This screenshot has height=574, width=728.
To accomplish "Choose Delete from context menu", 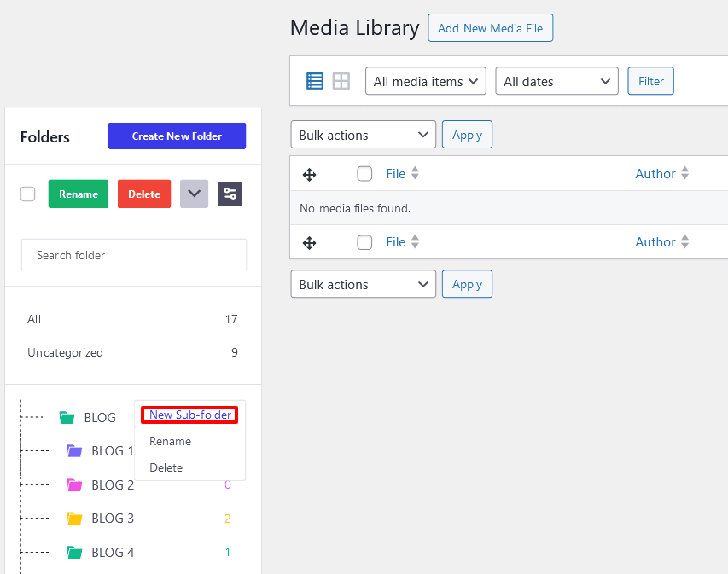I will 166,467.
